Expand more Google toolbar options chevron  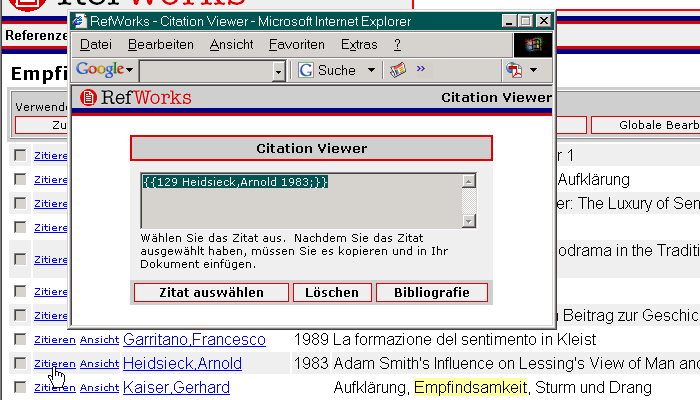click(x=421, y=69)
